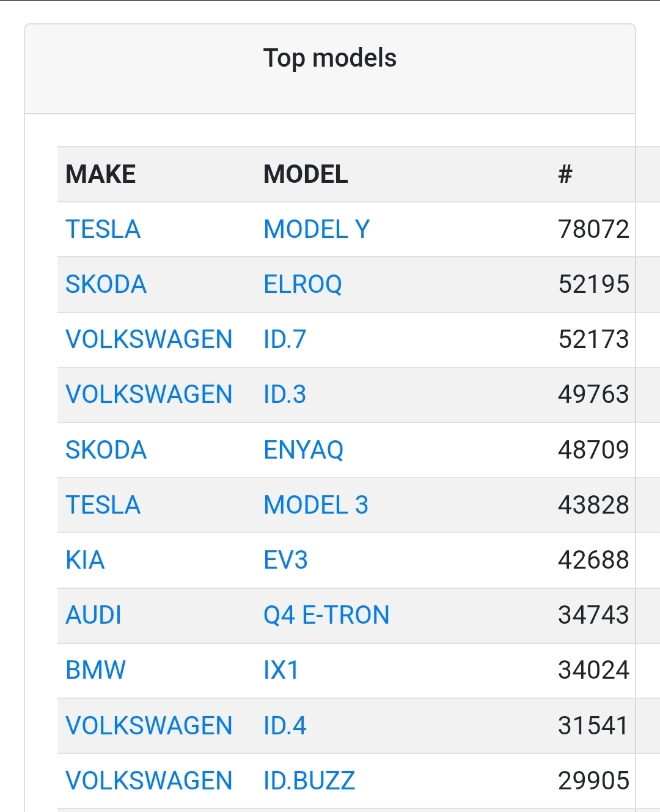Open the ID.BUZZ model link
This screenshot has width=660, height=812.
tap(309, 781)
